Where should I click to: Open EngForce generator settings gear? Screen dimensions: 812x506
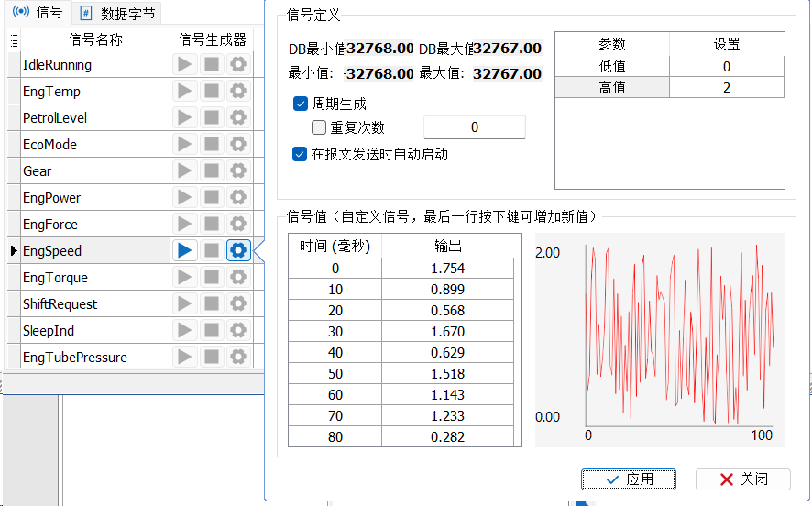point(238,224)
